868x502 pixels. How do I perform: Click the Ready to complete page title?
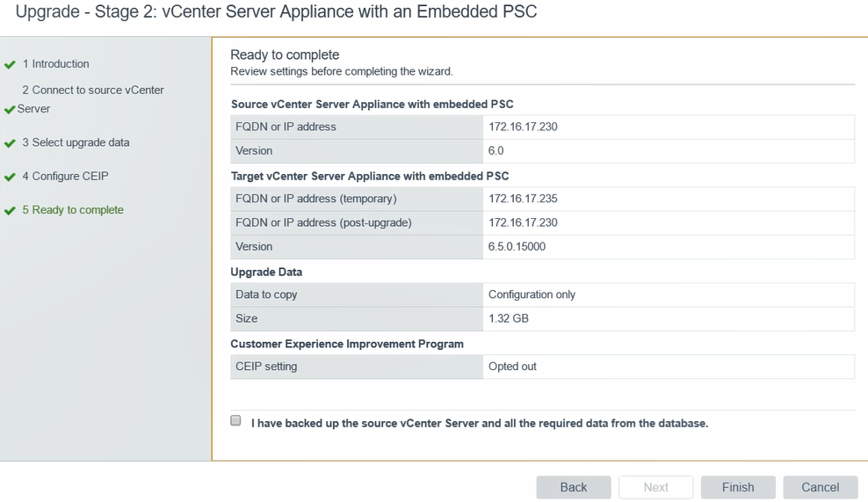[x=285, y=55]
